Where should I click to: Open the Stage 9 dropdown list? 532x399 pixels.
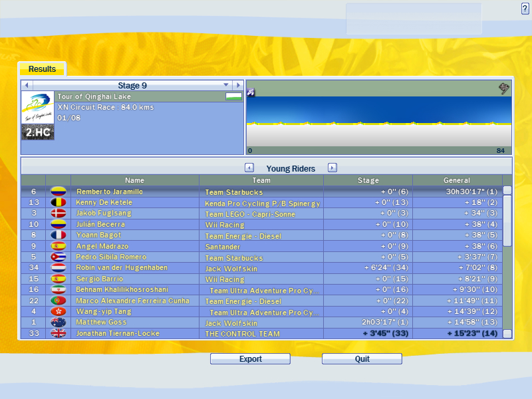pyautogui.click(x=226, y=85)
